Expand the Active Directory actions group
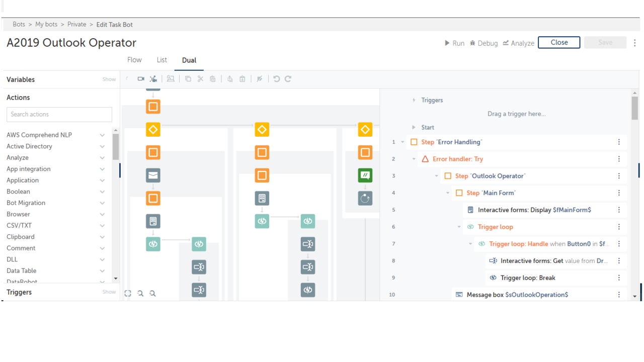The height and width of the screenshot is (362, 644). click(x=102, y=146)
